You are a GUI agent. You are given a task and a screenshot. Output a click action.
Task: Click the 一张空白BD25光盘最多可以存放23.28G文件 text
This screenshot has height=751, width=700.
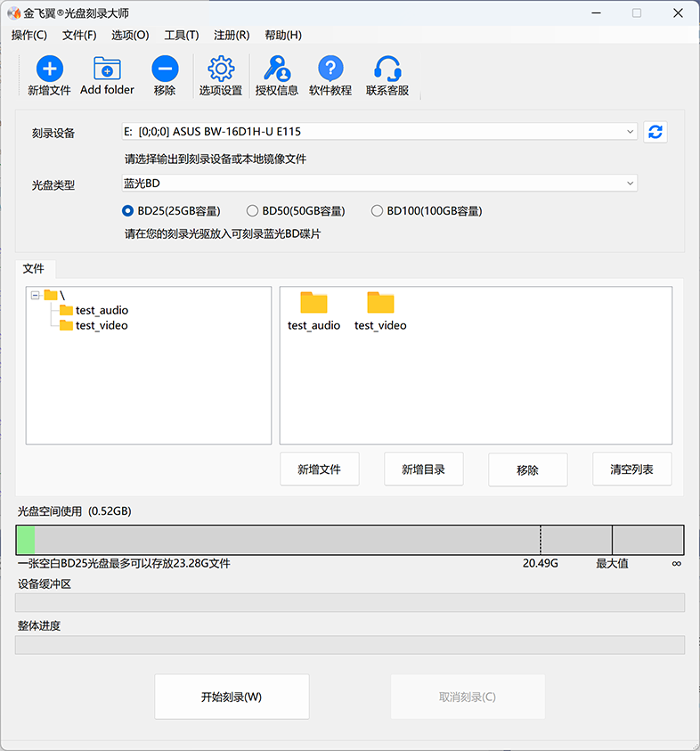[124, 563]
